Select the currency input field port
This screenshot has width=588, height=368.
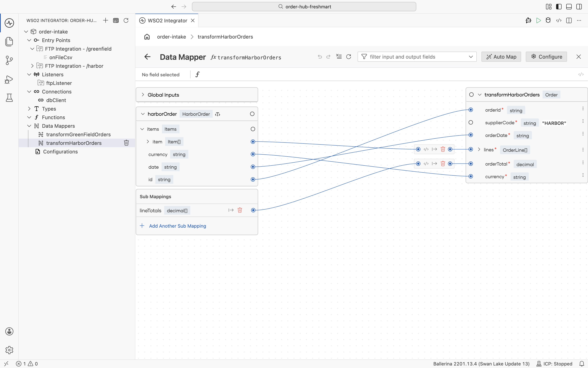(x=253, y=154)
